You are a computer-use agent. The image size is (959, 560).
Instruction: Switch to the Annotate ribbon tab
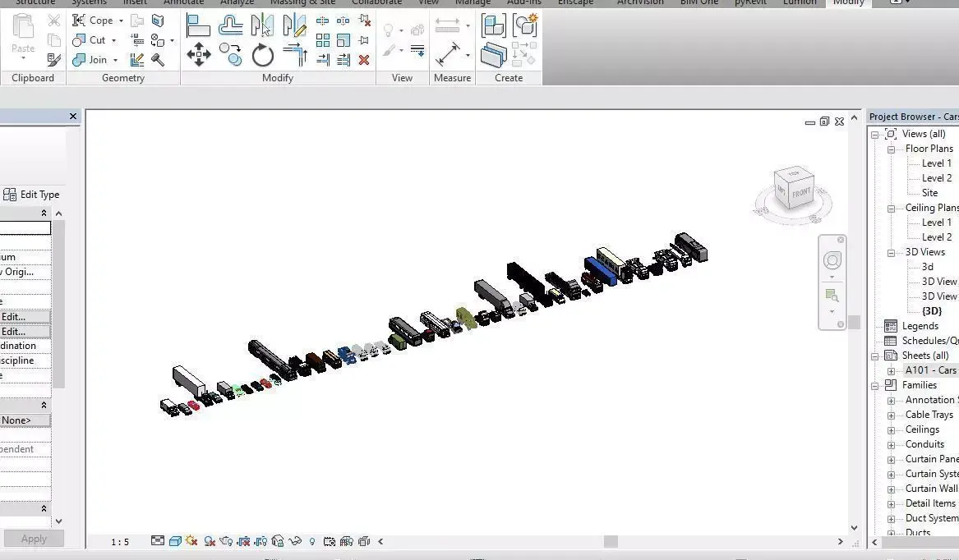183,2
